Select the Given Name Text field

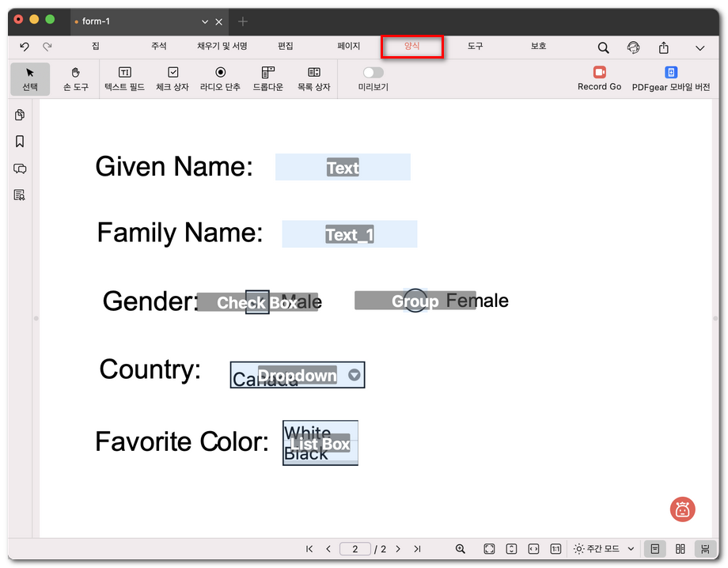click(343, 168)
